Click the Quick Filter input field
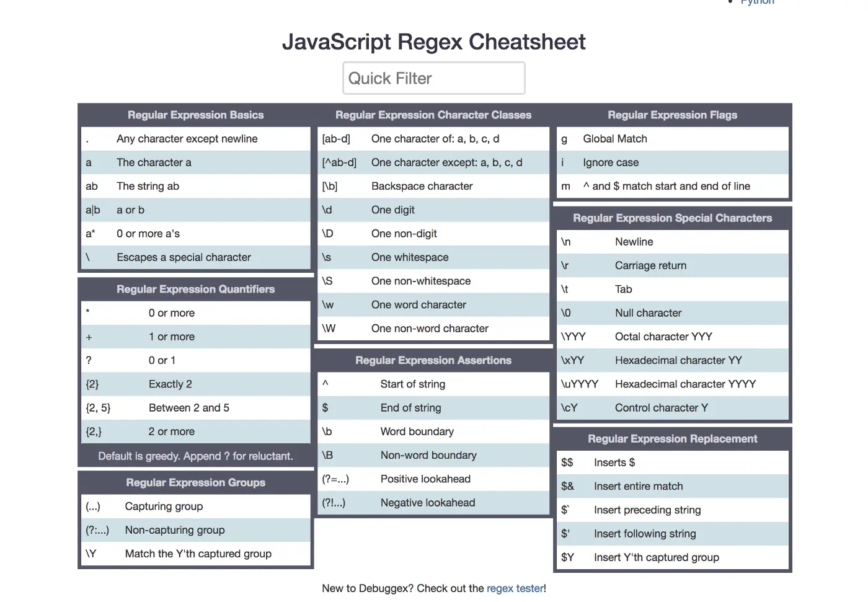Image resolution: width=868 pixels, height=602 pixels. click(x=433, y=77)
